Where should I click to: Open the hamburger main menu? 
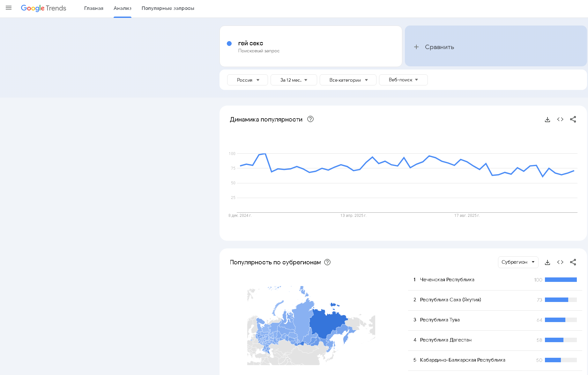[x=9, y=8]
